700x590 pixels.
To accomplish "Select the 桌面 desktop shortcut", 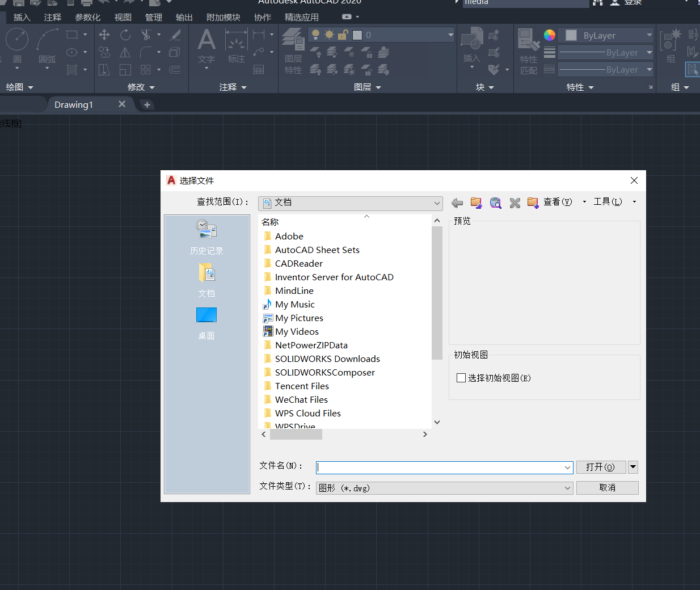I will (x=206, y=322).
